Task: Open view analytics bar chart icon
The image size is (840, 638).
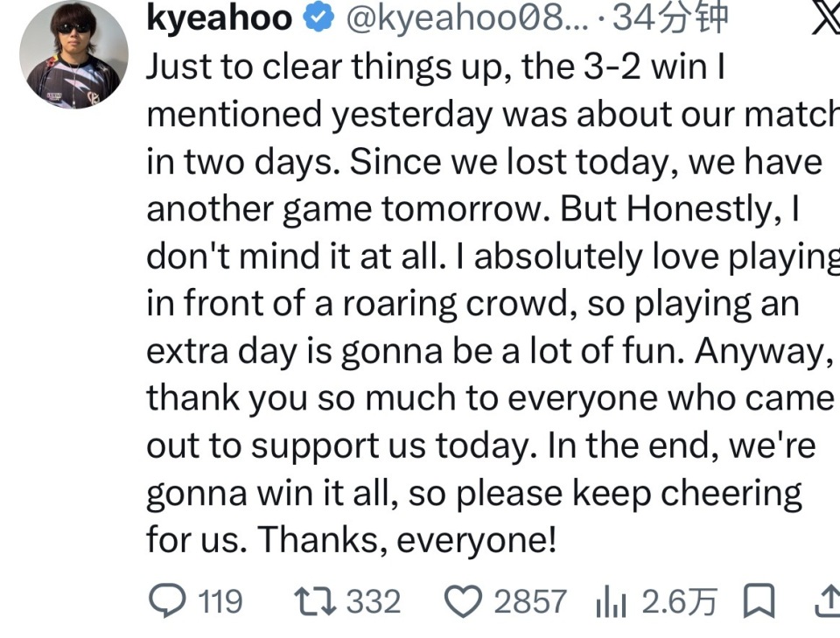Action: click(611, 601)
